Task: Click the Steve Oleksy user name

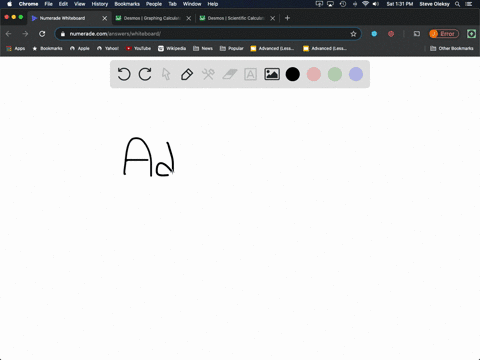Action: (434, 4)
